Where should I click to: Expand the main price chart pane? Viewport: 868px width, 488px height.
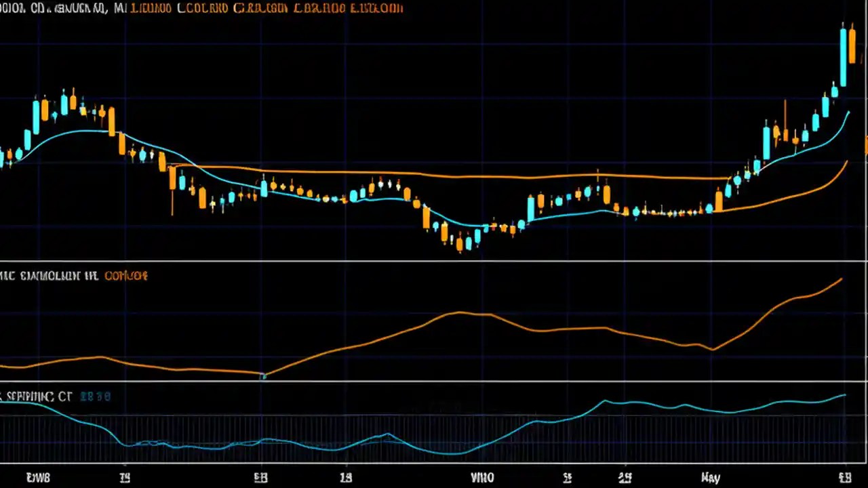click(434, 136)
